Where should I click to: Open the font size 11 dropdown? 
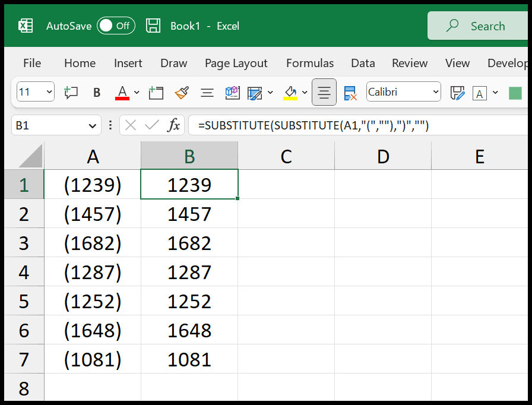35,91
